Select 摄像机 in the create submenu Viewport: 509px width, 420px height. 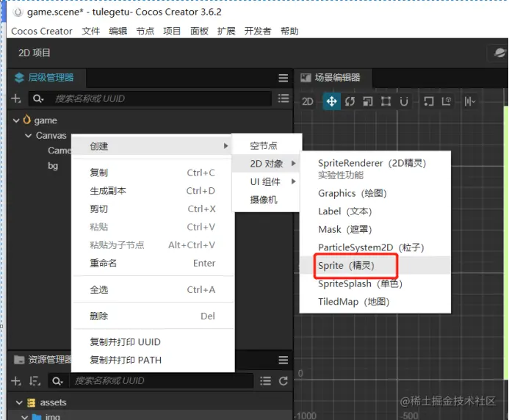pyautogui.click(x=266, y=200)
